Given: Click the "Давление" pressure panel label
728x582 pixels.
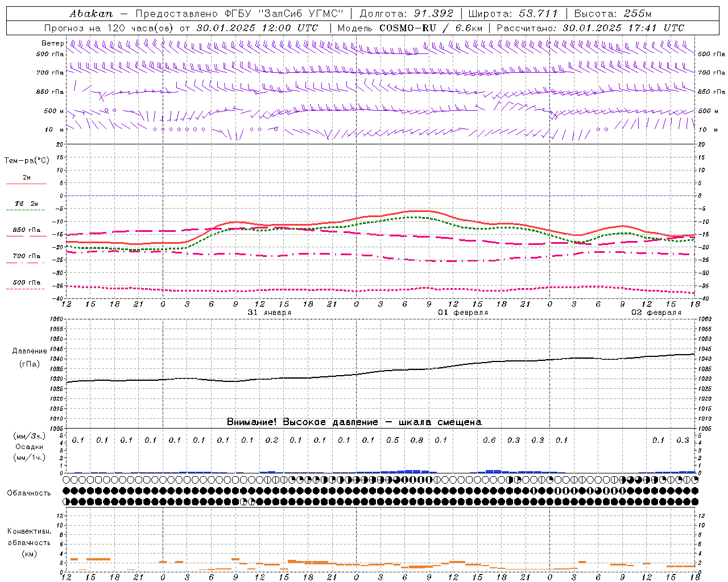Looking at the screenshot, I should (x=29, y=351).
